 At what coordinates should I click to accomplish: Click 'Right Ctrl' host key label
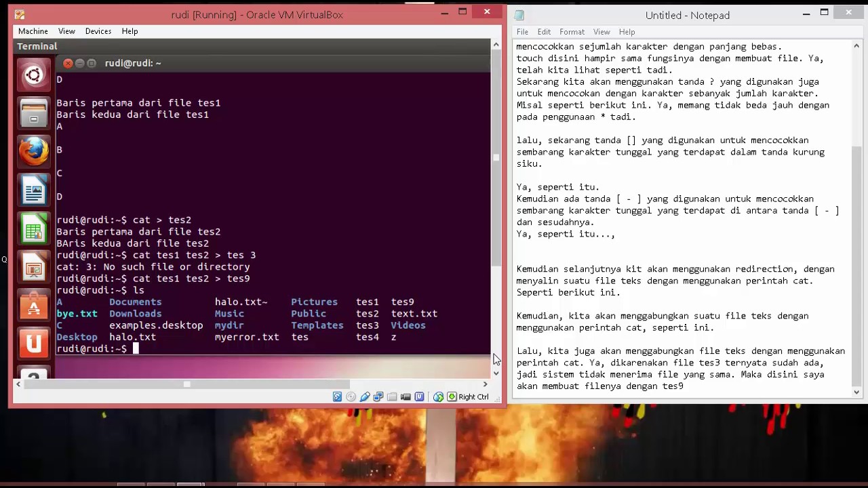click(473, 397)
